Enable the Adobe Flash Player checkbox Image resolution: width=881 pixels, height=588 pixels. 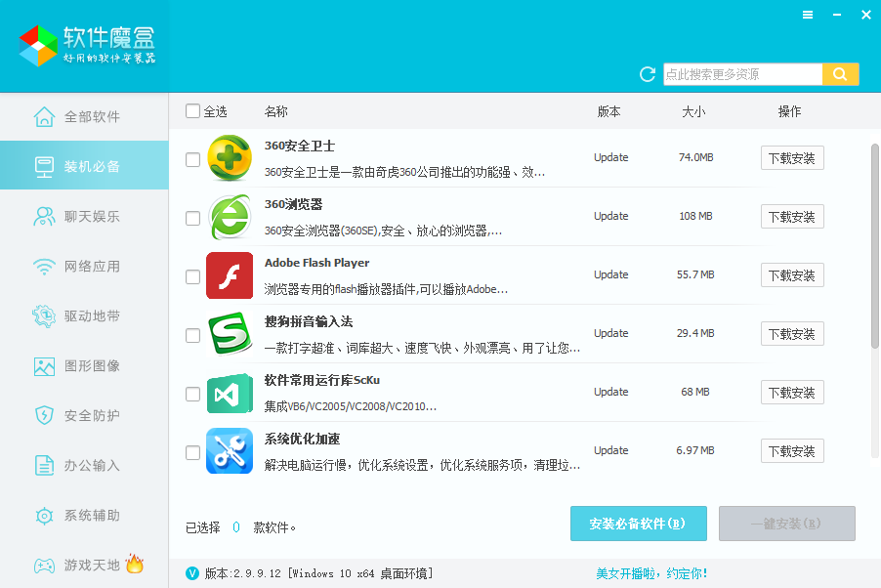[x=192, y=276]
